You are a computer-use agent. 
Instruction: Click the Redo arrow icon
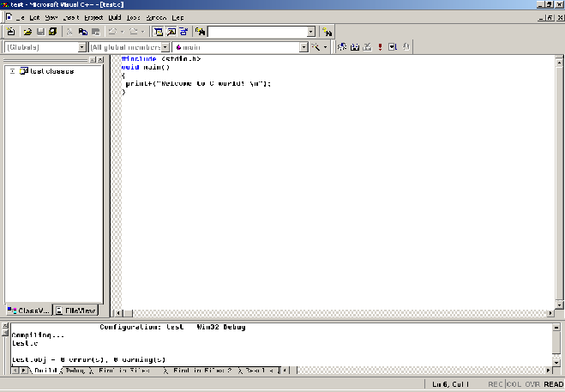click(134, 32)
